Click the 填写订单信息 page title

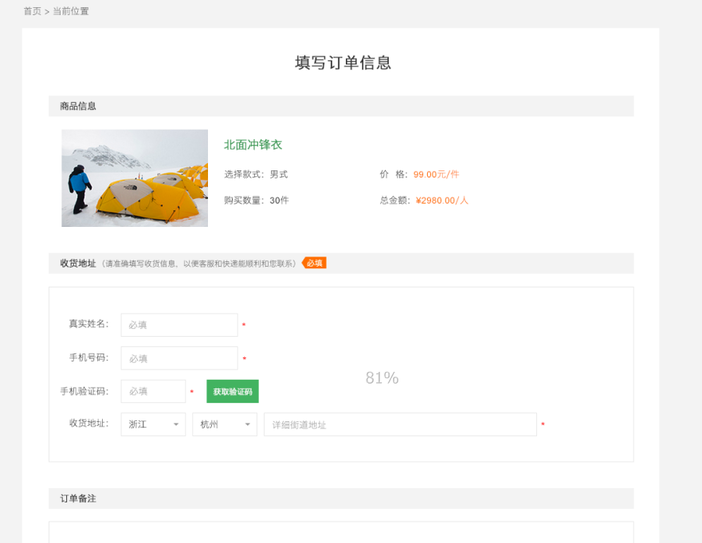(x=343, y=63)
